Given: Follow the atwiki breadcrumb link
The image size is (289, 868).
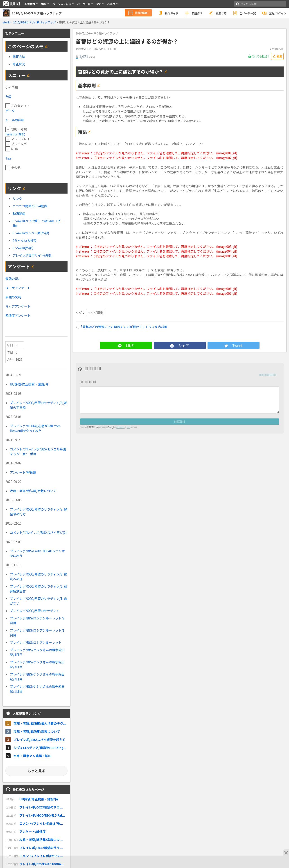Looking at the screenshot, I should point(6,22).
